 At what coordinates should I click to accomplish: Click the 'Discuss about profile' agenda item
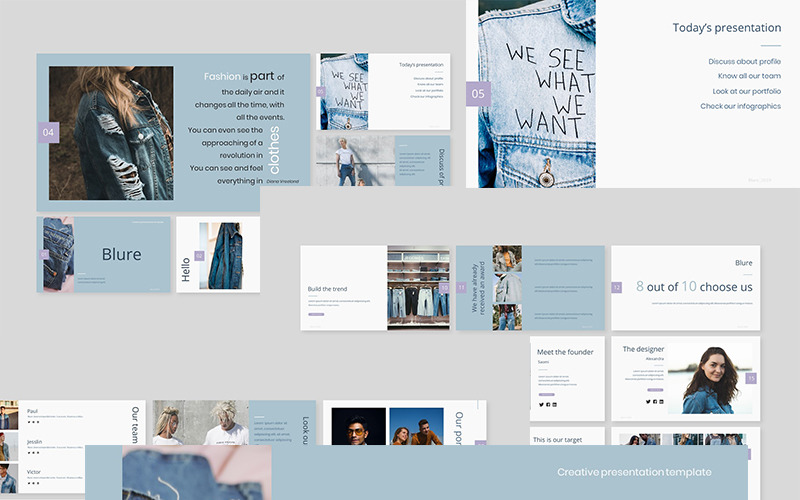[744, 62]
